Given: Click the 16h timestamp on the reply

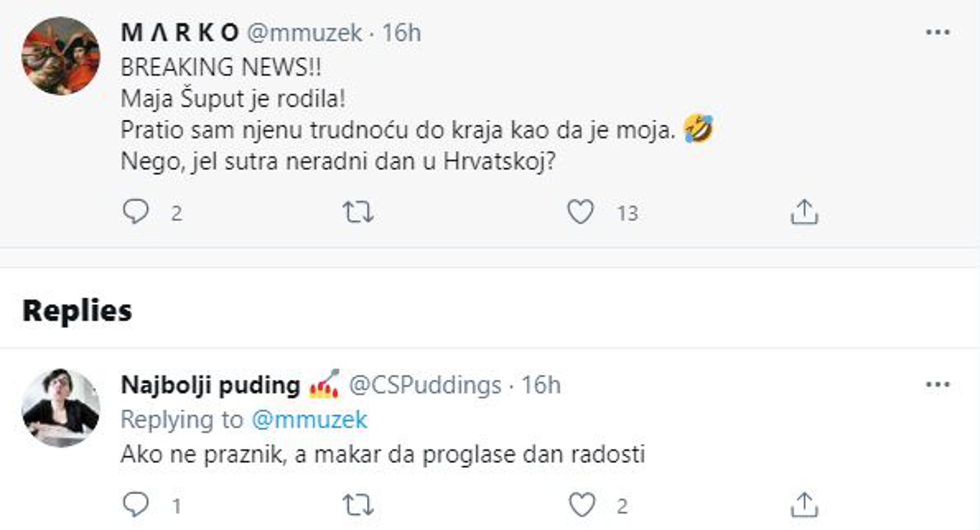Looking at the screenshot, I should coord(541,385).
